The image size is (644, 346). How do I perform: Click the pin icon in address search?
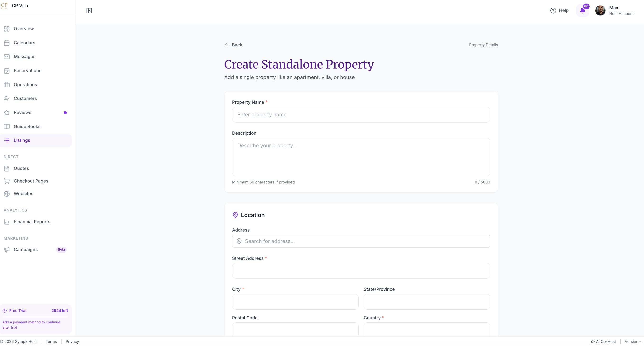point(239,241)
